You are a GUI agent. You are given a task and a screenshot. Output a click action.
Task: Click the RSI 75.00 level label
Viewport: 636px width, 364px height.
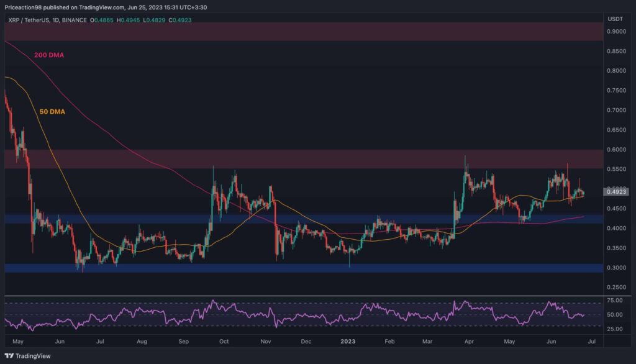tap(614, 300)
